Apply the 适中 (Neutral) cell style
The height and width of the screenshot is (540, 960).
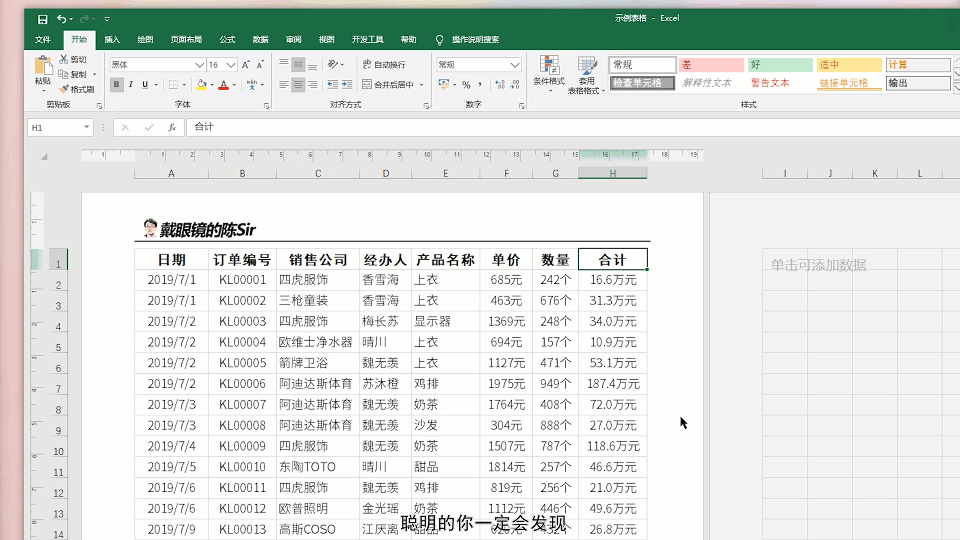coord(849,64)
